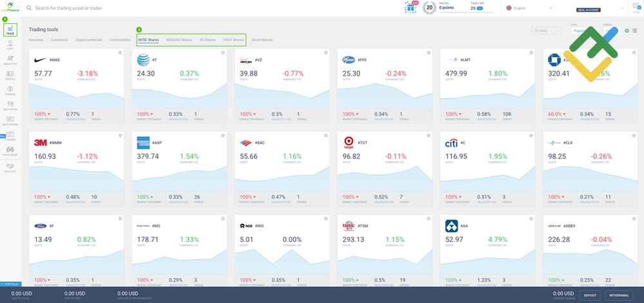Click the Citi logo on the #C card
Viewport: 644px width, 303px height.
[451, 143]
